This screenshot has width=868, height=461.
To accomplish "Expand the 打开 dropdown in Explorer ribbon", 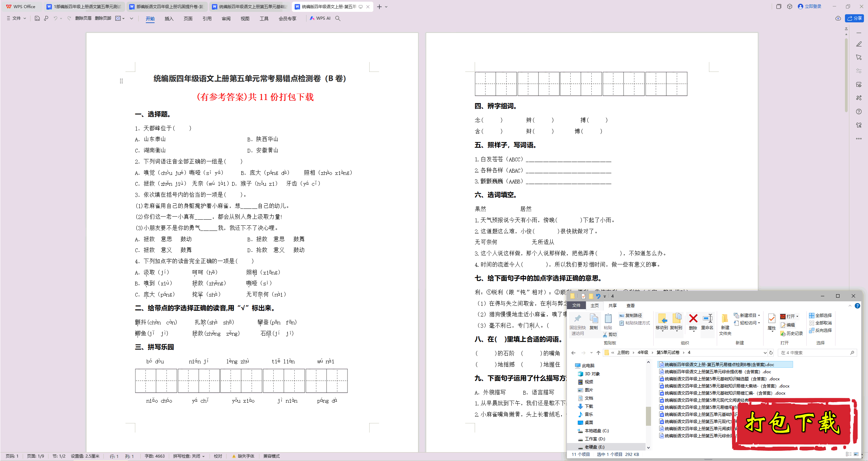I will pos(797,317).
